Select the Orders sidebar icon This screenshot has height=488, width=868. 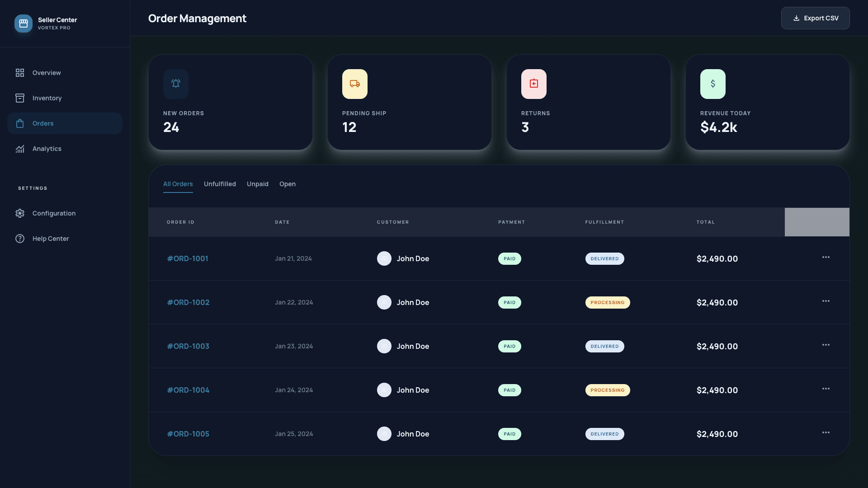(x=20, y=123)
